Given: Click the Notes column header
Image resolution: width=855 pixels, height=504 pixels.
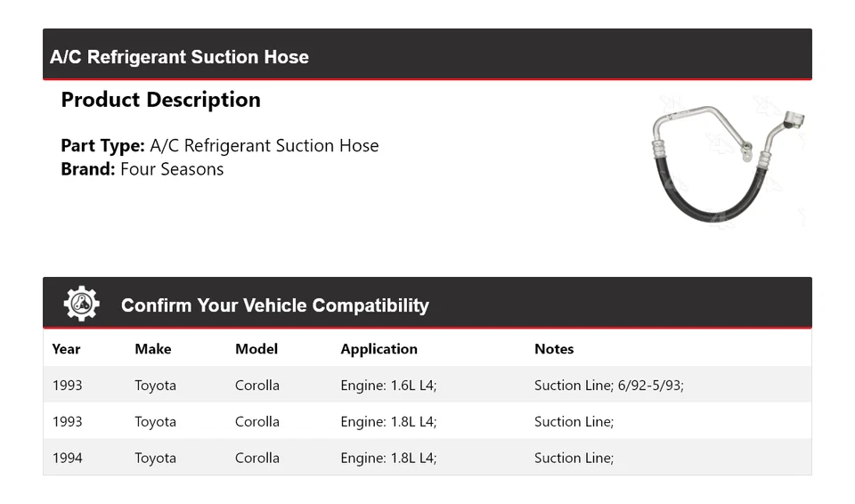Looking at the screenshot, I should pos(554,349).
